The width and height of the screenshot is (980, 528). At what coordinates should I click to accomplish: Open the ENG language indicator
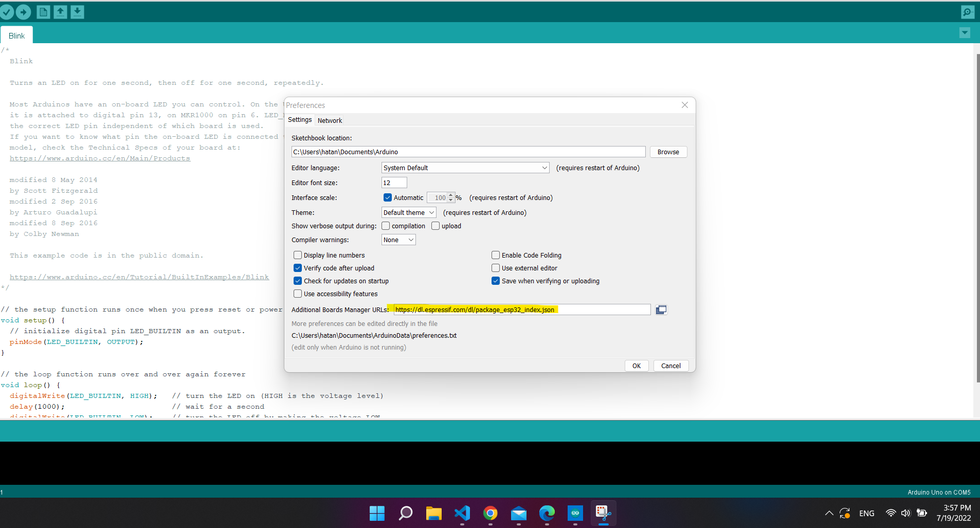pyautogui.click(x=867, y=513)
